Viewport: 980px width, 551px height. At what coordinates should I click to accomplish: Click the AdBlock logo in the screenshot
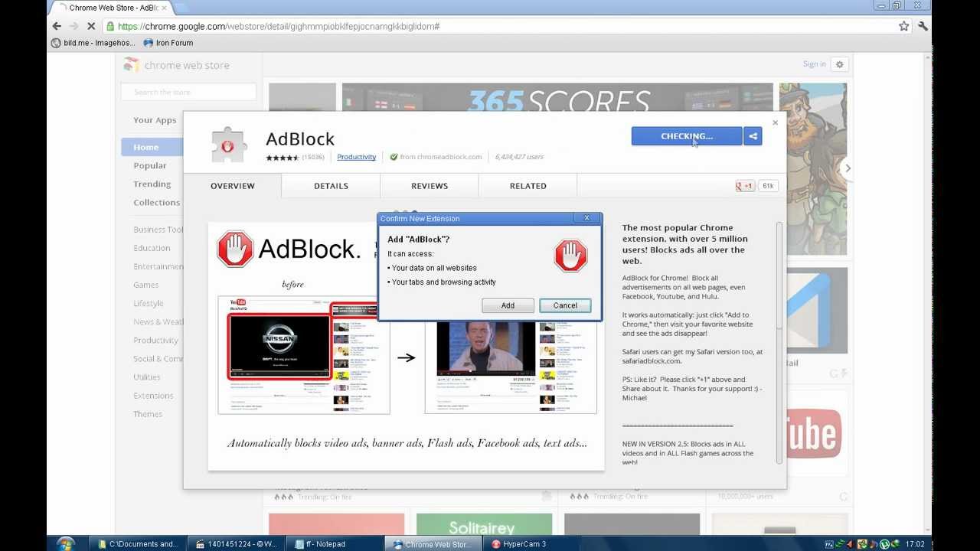pyautogui.click(x=289, y=249)
